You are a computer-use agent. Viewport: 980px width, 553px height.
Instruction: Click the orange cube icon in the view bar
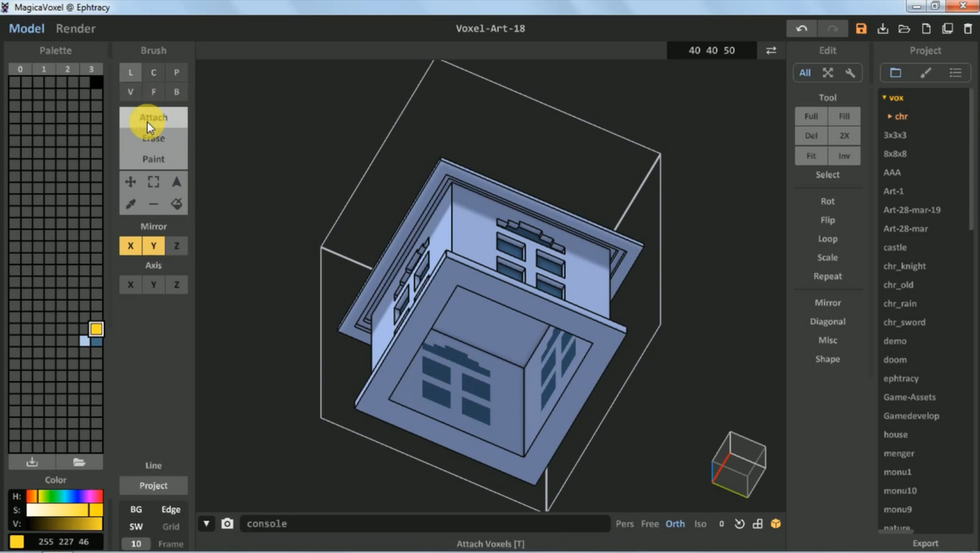[x=776, y=524]
